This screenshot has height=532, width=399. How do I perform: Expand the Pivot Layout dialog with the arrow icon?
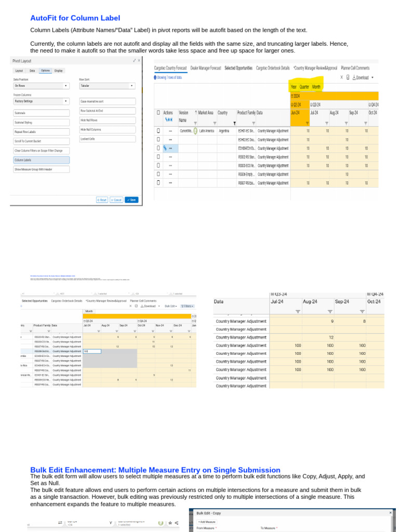coord(135,61)
